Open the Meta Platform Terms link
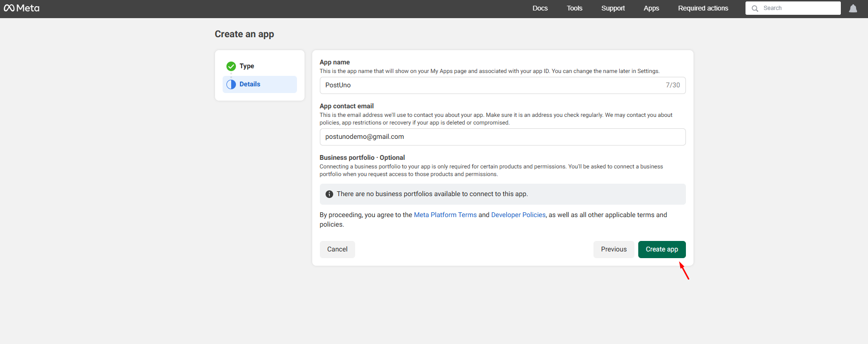Screen dimensions: 868x344 (445, 215)
